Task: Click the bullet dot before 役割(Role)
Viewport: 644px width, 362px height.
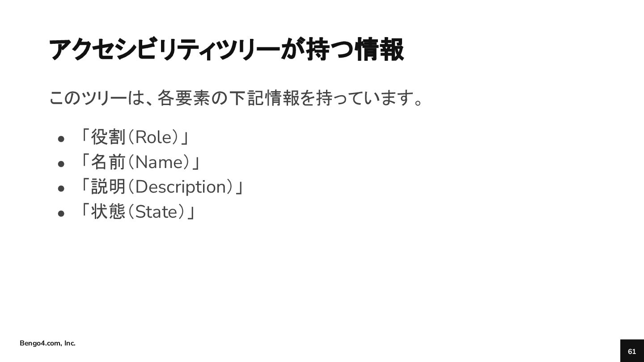Action: (x=62, y=139)
